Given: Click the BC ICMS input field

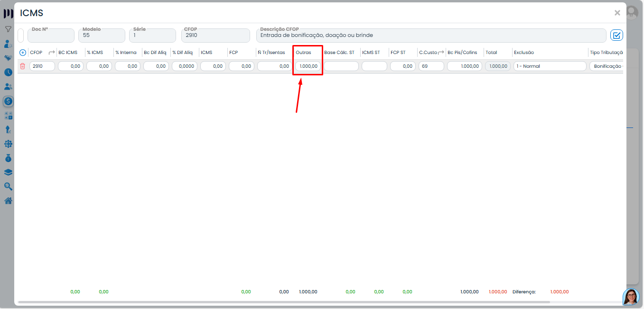Looking at the screenshot, I should [x=71, y=66].
